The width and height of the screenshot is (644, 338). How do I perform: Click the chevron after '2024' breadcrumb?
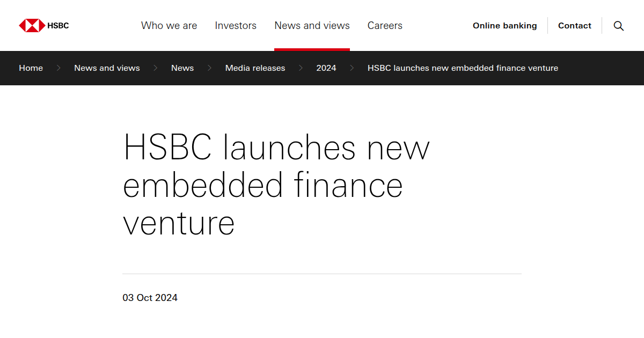click(x=352, y=68)
